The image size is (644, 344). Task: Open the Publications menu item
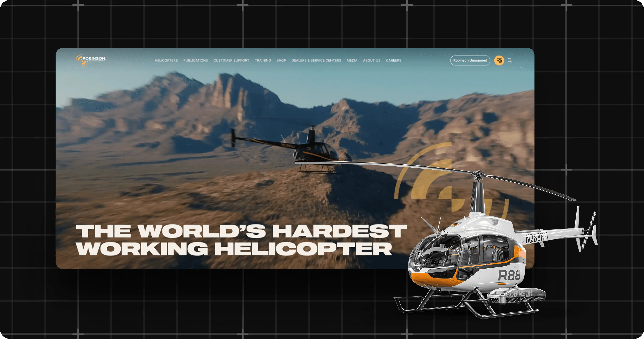pos(196,60)
